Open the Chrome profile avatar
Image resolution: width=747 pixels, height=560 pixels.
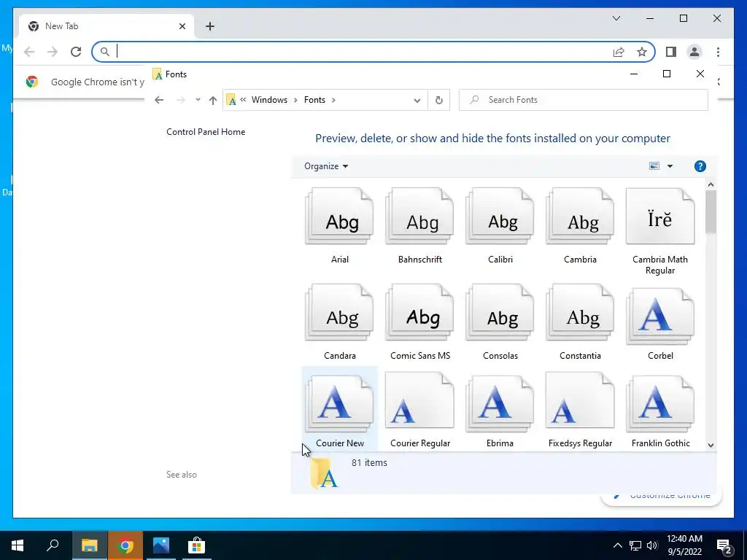click(694, 52)
